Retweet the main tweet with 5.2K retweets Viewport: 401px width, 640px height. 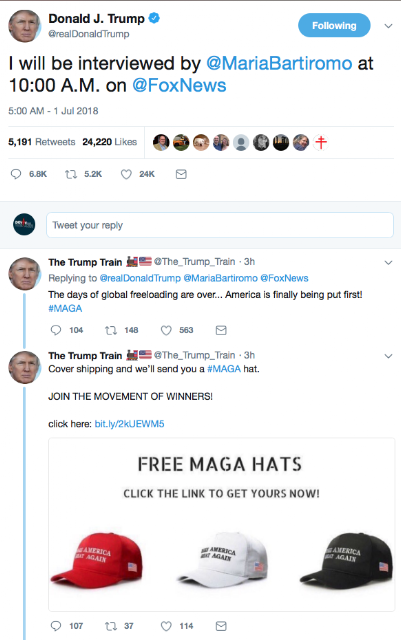click(x=71, y=174)
